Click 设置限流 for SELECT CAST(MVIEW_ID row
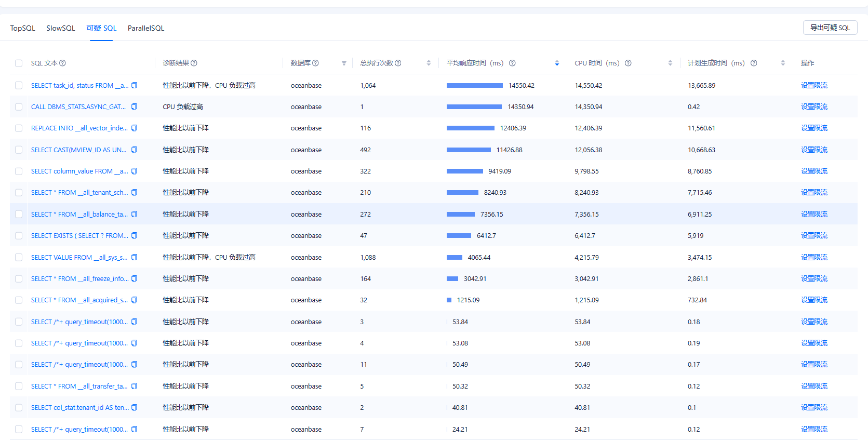Viewport: 868px width, 440px height. click(x=814, y=150)
